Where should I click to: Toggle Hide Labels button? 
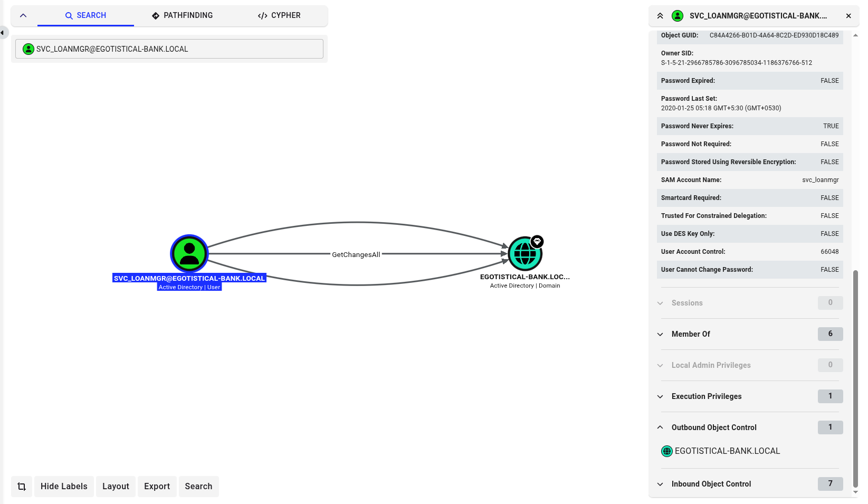pos(64,487)
